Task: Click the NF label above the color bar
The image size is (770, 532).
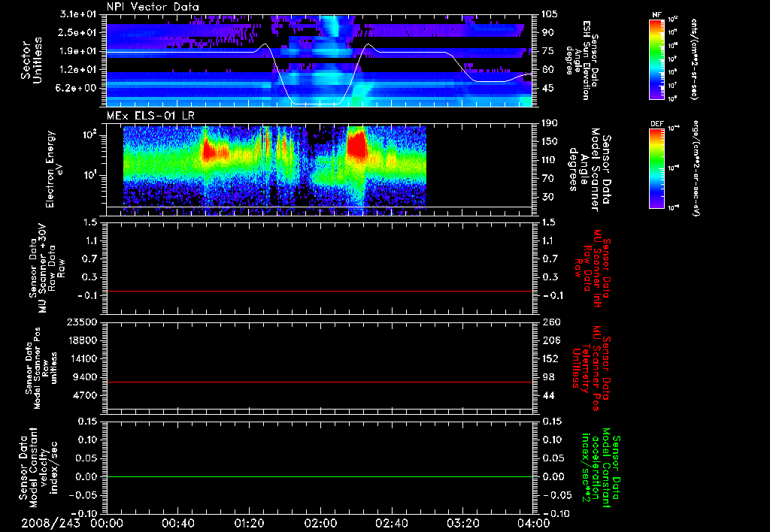Action: pos(656,15)
